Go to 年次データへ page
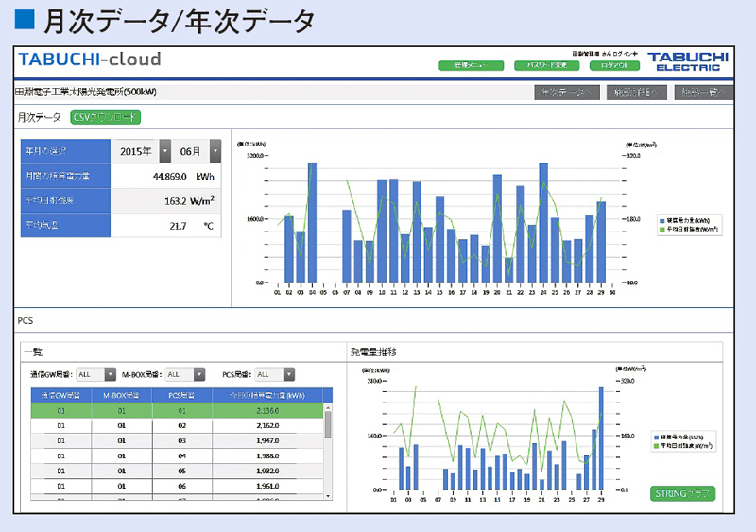This screenshot has width=756, height=532. click(x=567, y=93)
